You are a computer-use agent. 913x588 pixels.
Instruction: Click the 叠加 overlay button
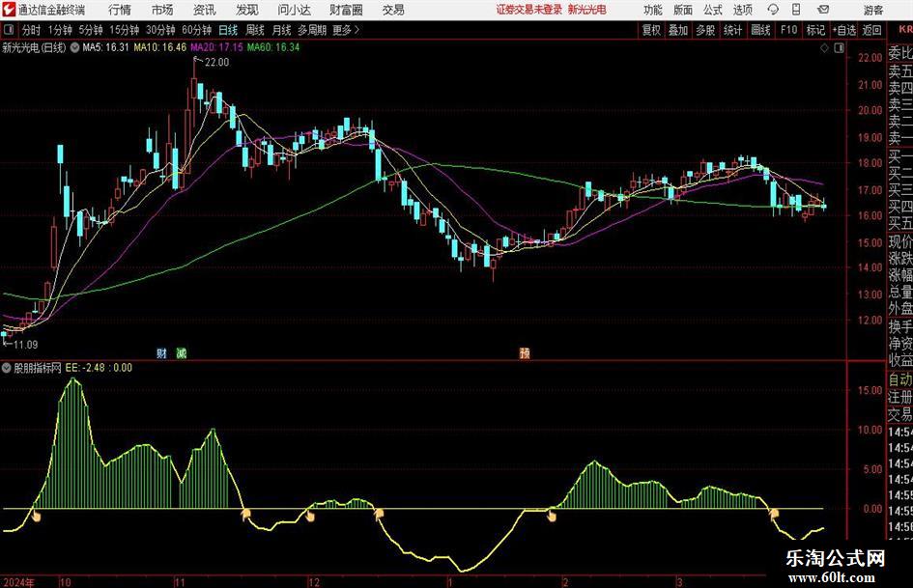[678, 30]
